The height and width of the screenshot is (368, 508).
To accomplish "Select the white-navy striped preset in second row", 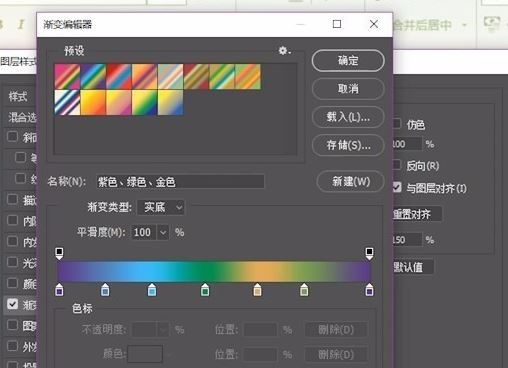I will point(67,103).
